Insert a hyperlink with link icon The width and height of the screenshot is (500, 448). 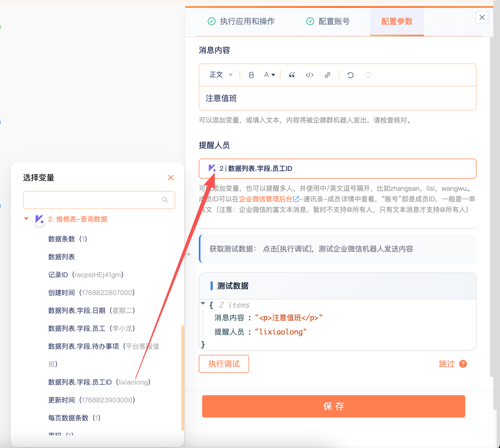328,75
